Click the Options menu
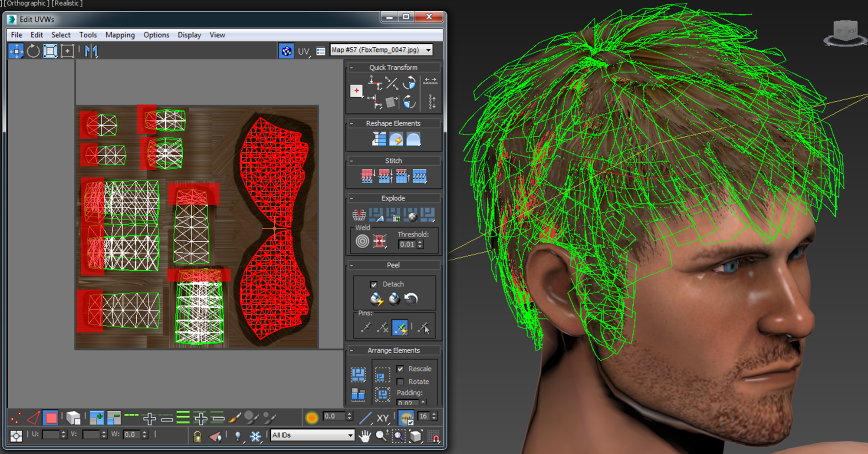Viewport: 868px width, 454px height. 156,35
